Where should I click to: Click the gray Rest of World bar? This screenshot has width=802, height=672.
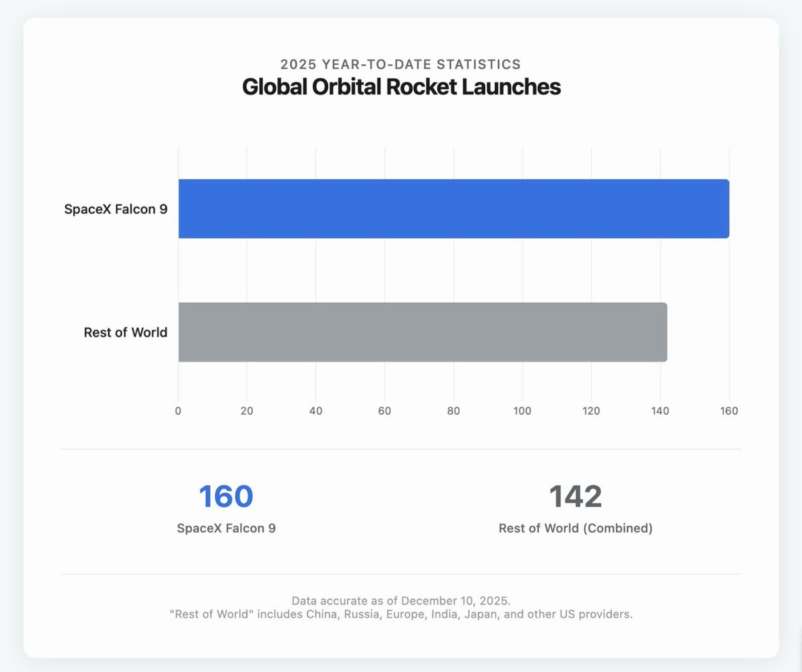(x=422, y=332)
